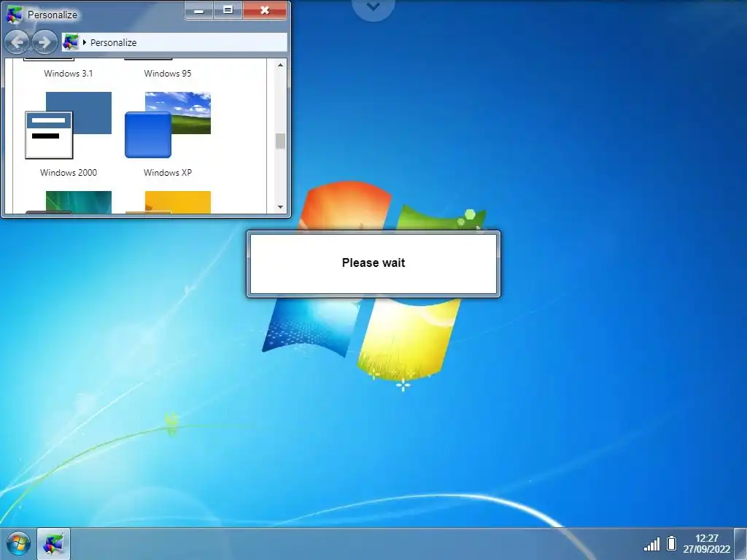The height and width of the screenshot is (560, 747).
Task: Close the Personalize window
Action: click(x=265, y=10)
